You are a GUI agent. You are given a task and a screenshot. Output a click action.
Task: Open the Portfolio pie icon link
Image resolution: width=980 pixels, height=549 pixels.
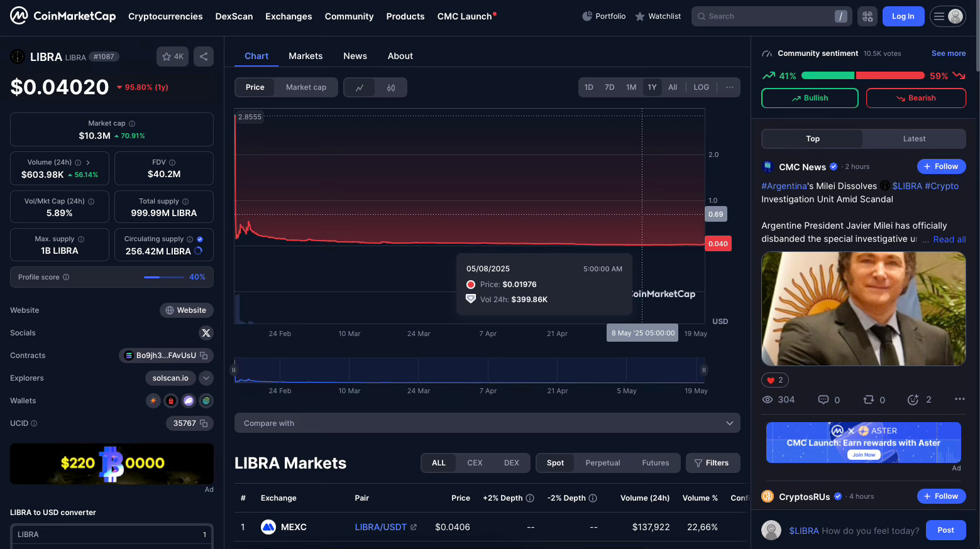pos(604,16)
